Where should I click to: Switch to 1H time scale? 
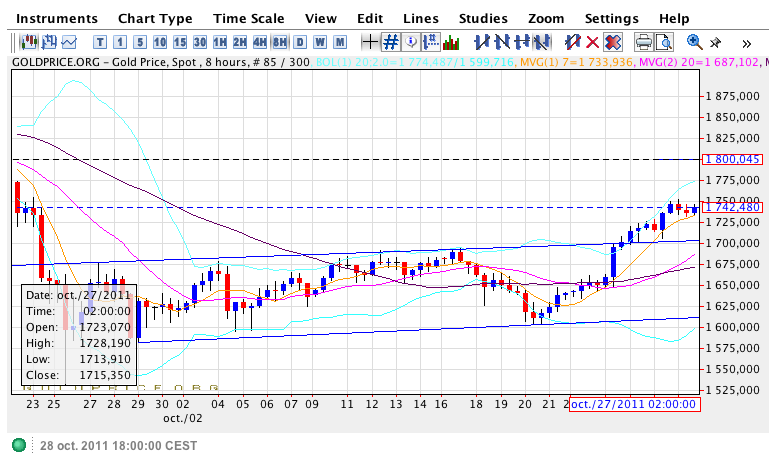pos(220,42)
